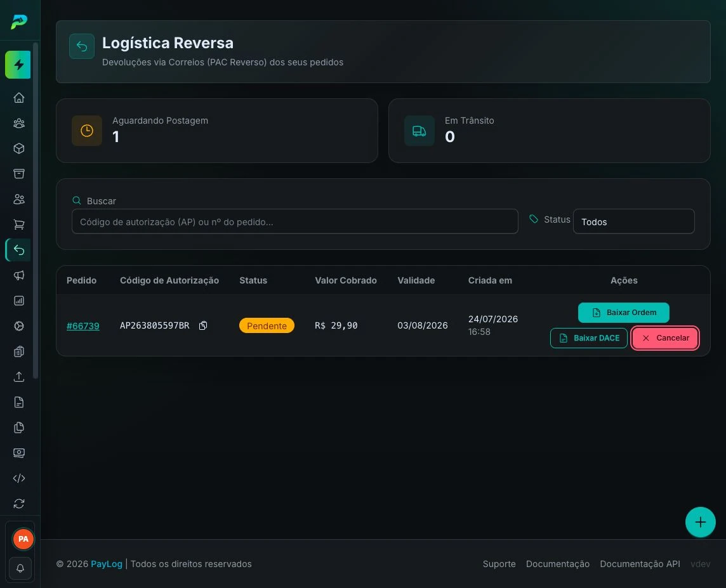Open the PayLog footer link
This screenshot has height=588, width=726.
(107, 564)
